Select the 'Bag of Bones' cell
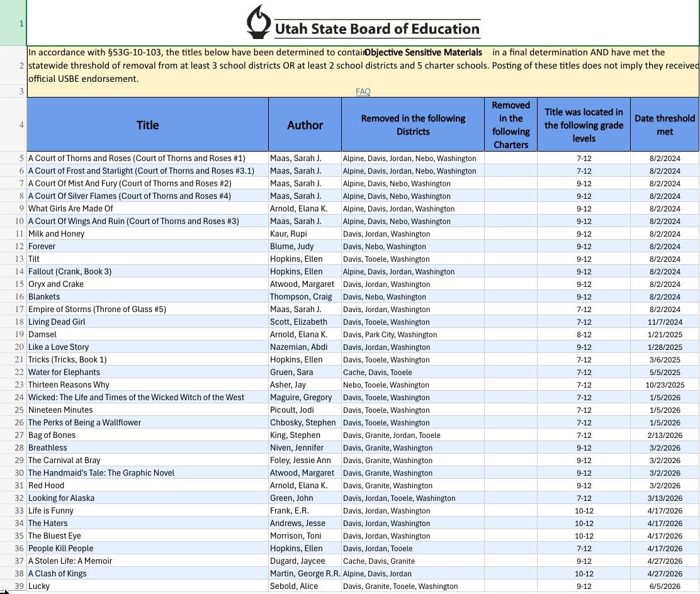Image resolution: width=700 pixels, height=594 pixels. (x=148, y=435)
